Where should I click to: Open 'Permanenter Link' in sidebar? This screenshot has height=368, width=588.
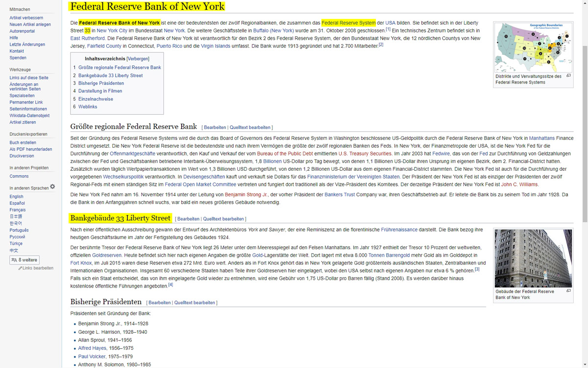(26, 103)
